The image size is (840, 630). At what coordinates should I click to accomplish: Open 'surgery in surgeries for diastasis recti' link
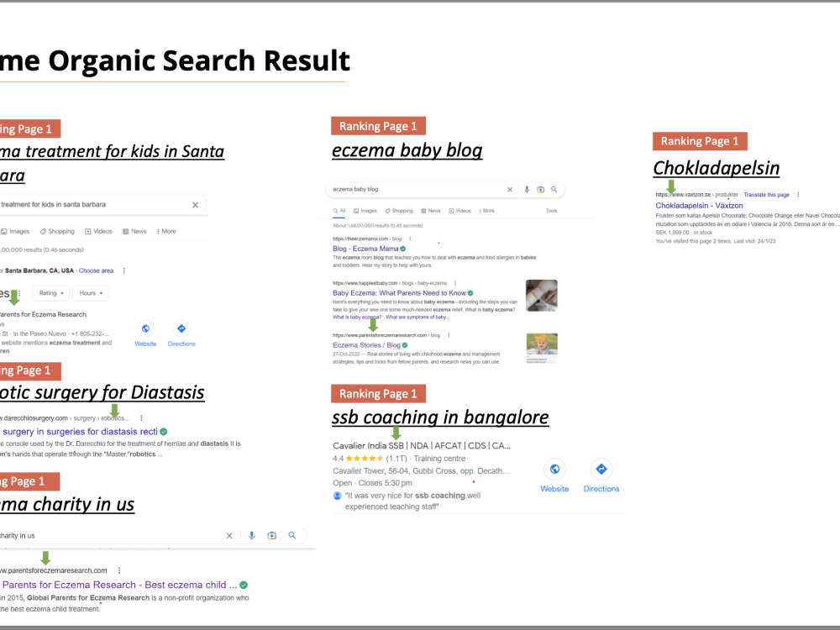pyautogui.click(x=81, y=432)
